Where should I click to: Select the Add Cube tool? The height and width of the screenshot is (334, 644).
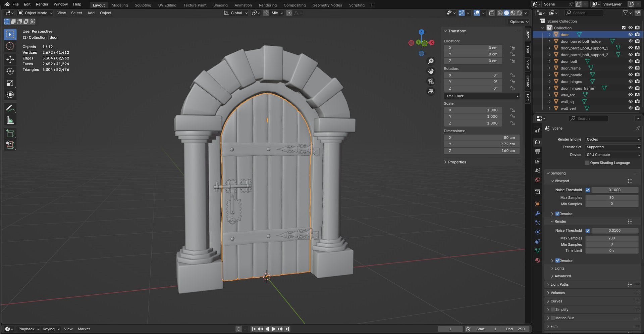click(x=10, y=133)
